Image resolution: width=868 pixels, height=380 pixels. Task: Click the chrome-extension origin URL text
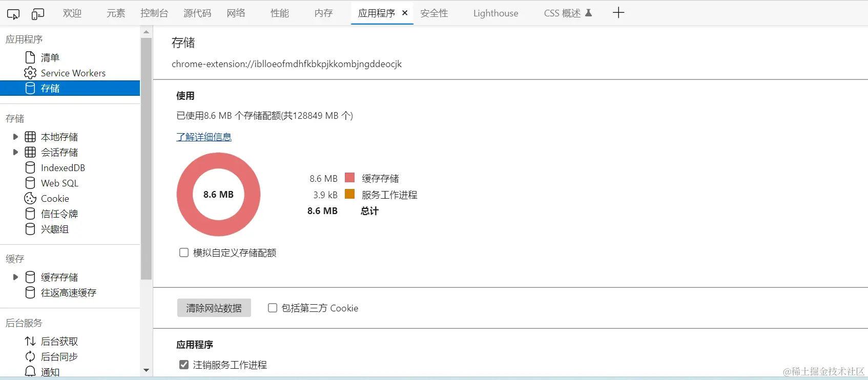286,64
